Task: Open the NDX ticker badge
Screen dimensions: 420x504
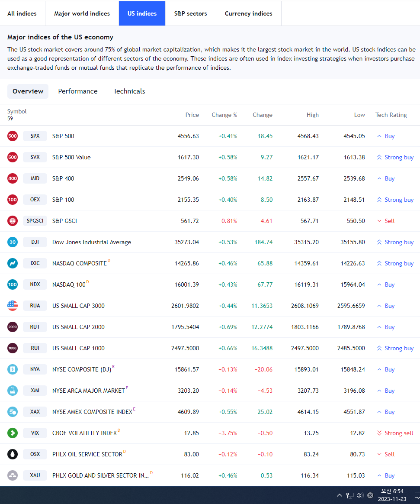Action: [x=35, y=284]
